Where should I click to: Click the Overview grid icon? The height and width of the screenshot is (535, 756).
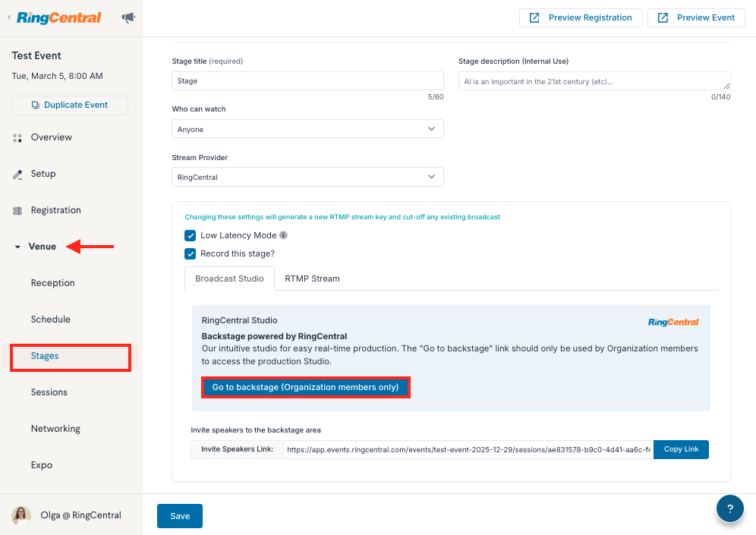(x=18, y=138)
